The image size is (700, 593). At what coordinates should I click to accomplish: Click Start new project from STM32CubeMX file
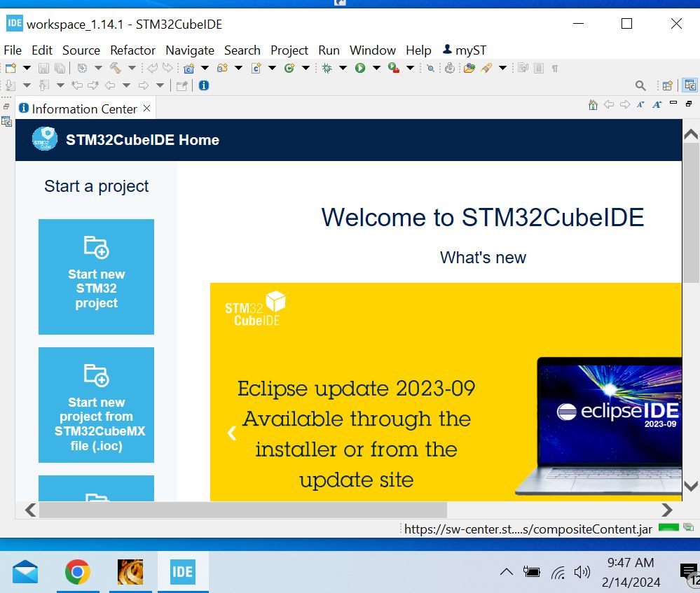(97, 405)
